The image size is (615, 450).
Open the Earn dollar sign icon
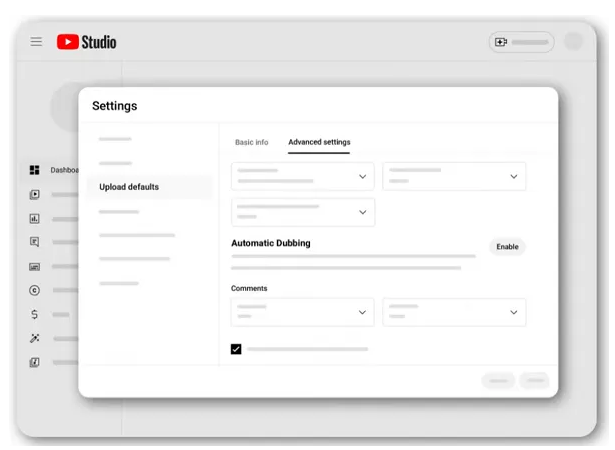(x=35, y=314)
